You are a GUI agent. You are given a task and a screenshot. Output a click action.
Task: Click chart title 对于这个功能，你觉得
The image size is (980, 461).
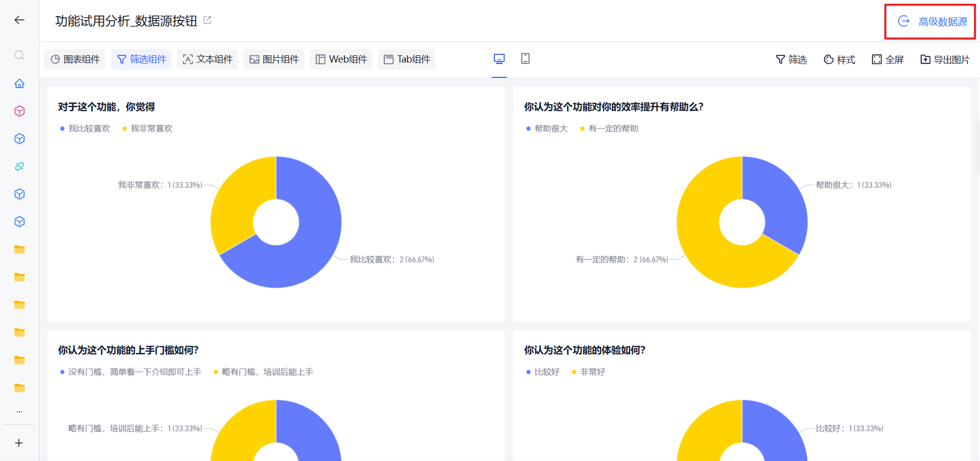click(x=107, y=107)
